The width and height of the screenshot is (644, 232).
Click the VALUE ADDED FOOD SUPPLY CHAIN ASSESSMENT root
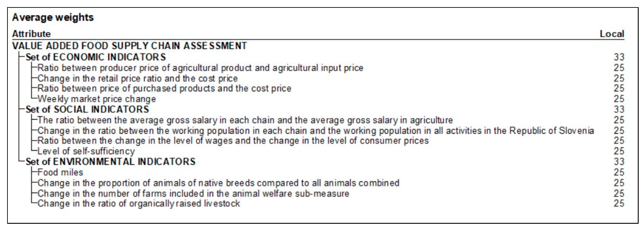tap(129, 46)
